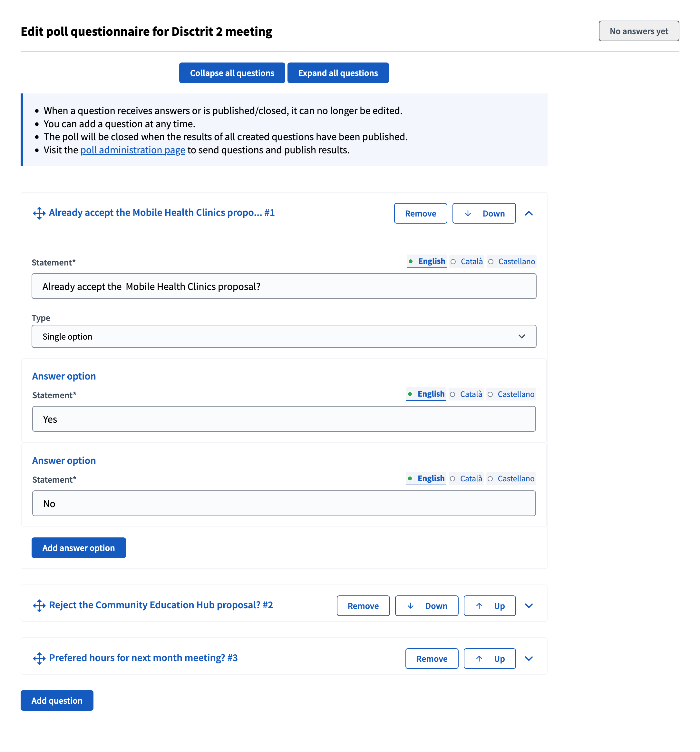Open the poll administration page link
Screen dimensions: 700x752
coord(132,150)
